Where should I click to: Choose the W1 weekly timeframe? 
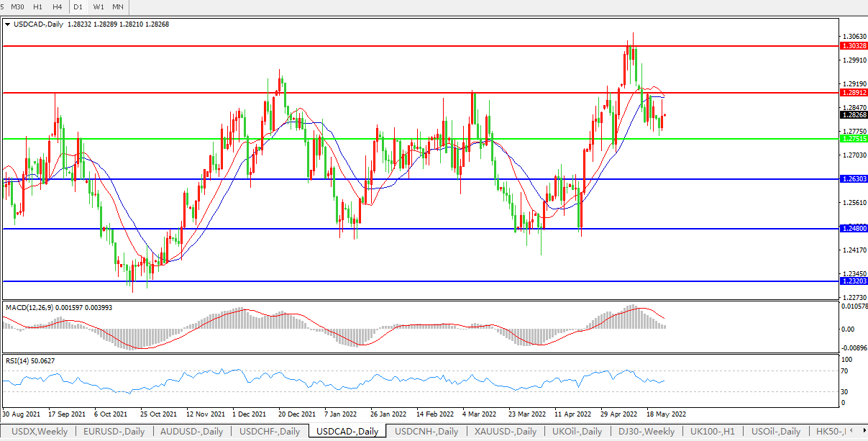pyautogui.click(x=99, y=6)
